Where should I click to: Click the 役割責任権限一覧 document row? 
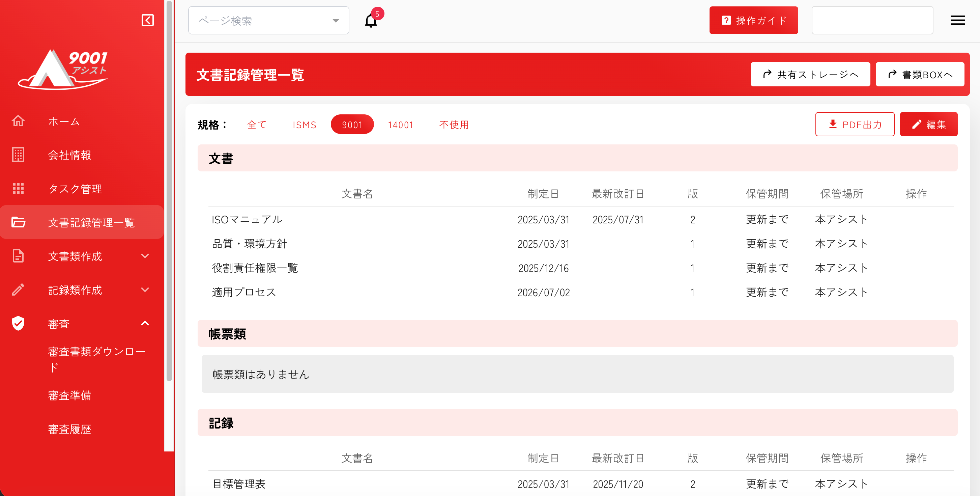coord(581,268)
